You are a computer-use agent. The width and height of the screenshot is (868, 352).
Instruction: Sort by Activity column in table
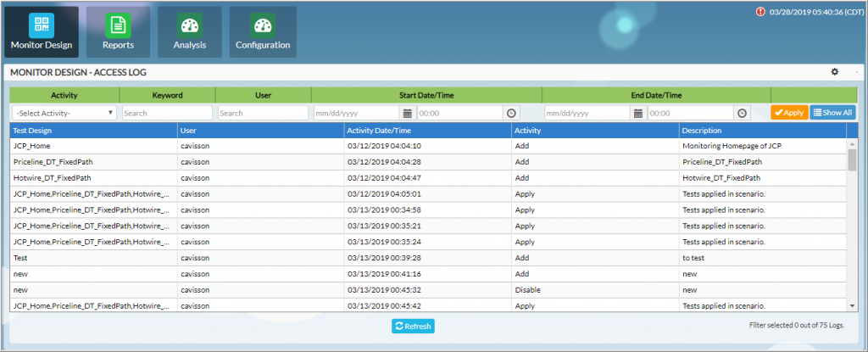pyautogui.click(x=596, y=131)
